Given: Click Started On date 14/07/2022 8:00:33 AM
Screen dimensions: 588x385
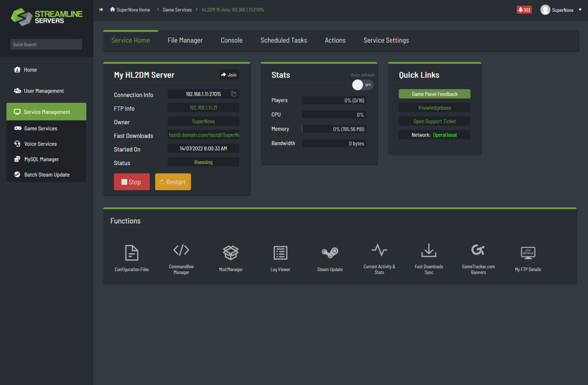Looking at the screenshot, I should tap(203, 148).
